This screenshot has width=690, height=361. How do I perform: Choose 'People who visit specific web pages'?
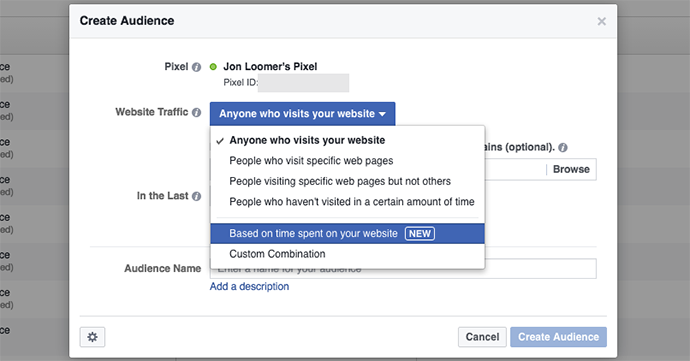point(348,161)
